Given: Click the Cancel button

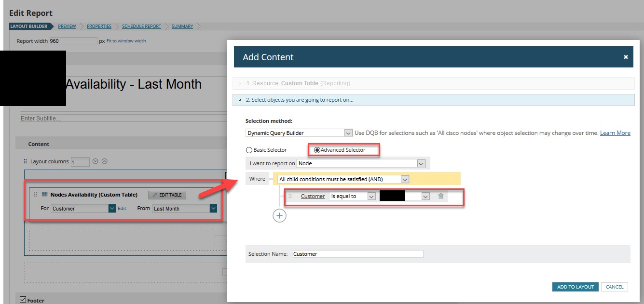Looking at the screenshot, I should tap(615, 287).
